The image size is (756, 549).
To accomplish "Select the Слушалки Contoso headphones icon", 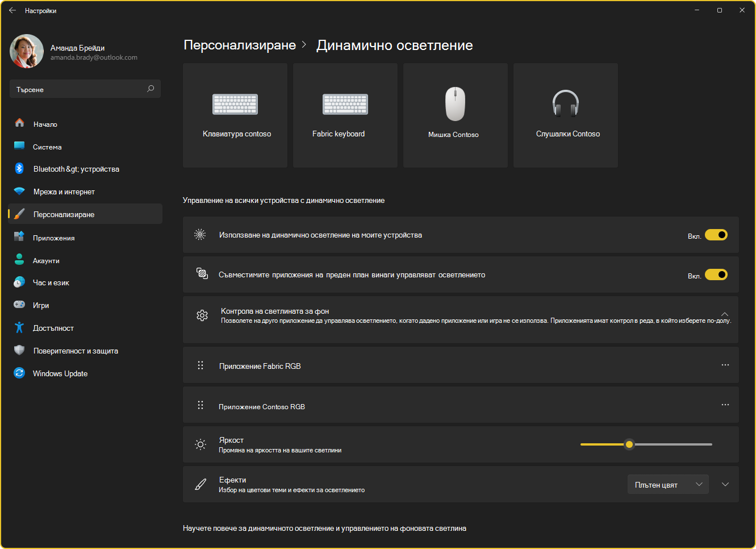I will pos(566,103).
